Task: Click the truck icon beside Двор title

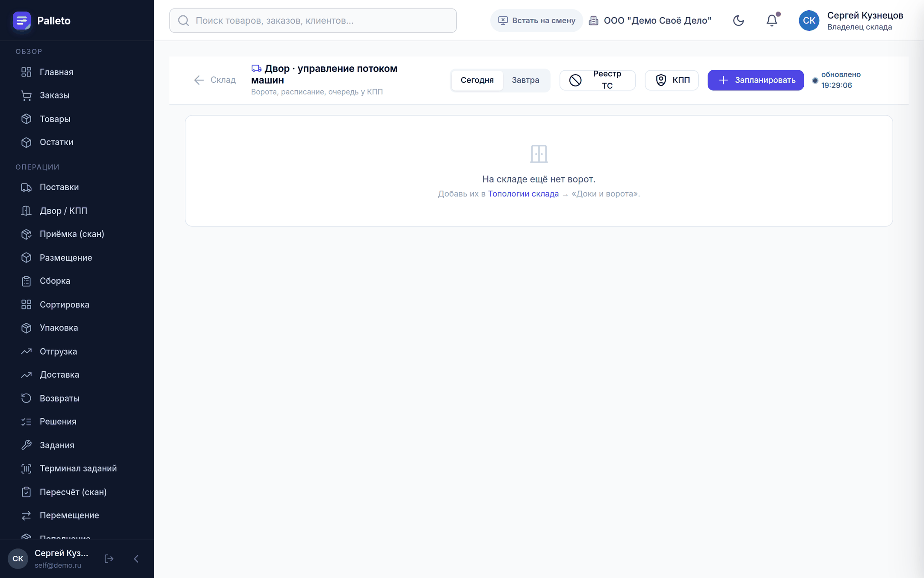Action: tap(256, 69)
